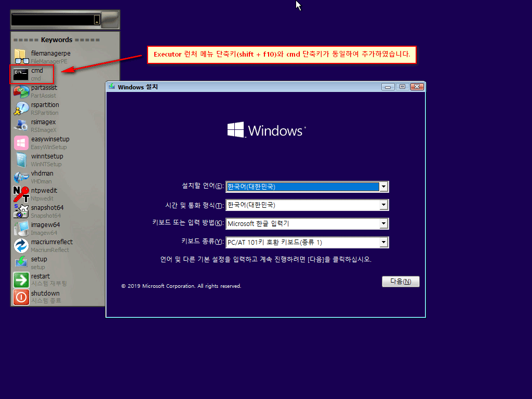The width and height of the screenshot is (532, 399).
Task: Open the imagew64 monitor icon
Action: pos(21,229)
